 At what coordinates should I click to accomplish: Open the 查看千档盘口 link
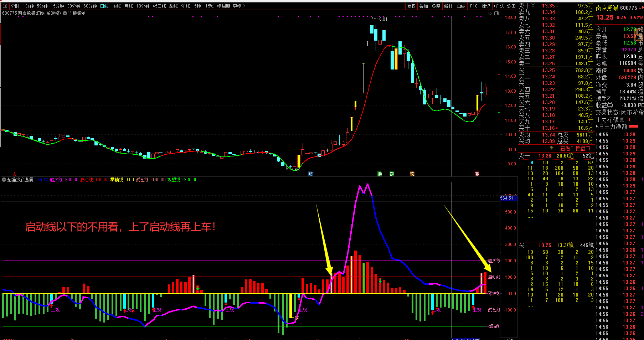tap(575, 148)
